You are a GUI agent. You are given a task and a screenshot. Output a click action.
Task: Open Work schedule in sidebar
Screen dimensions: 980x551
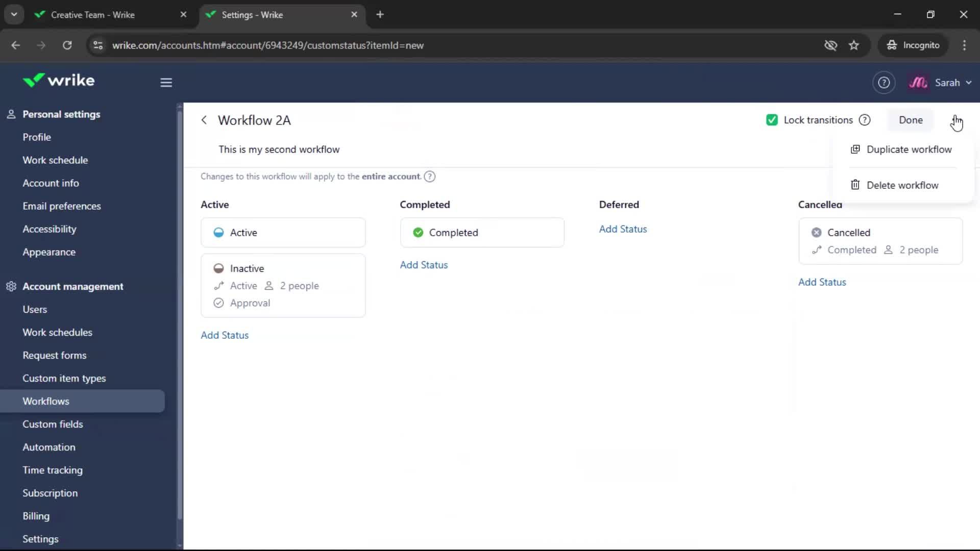coord(55,160)
